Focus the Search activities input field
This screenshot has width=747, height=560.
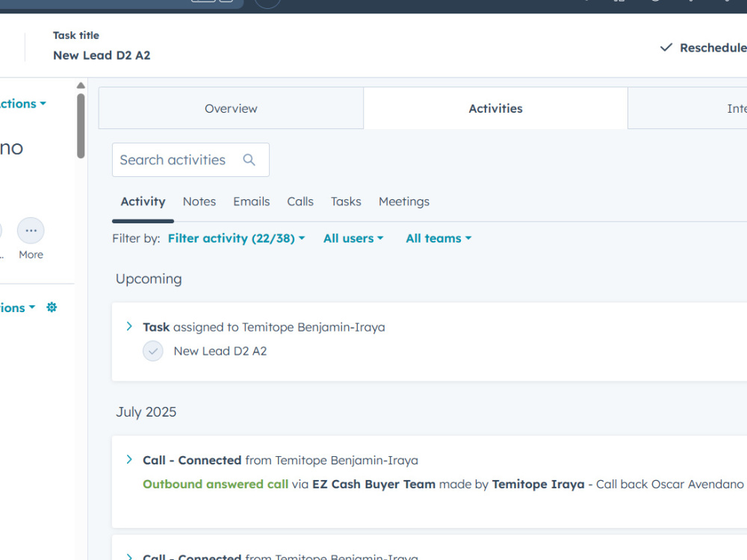point(190,160)
